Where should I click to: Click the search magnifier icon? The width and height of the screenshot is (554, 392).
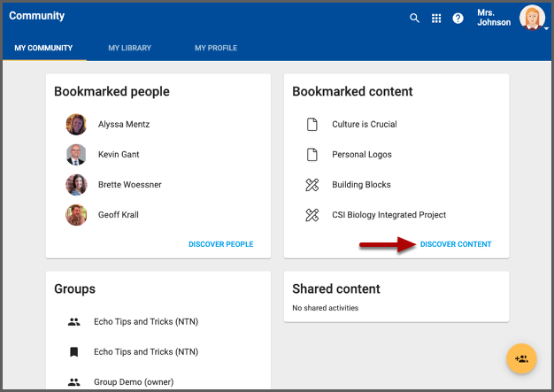pyautogui.click(x=414, y=18)
